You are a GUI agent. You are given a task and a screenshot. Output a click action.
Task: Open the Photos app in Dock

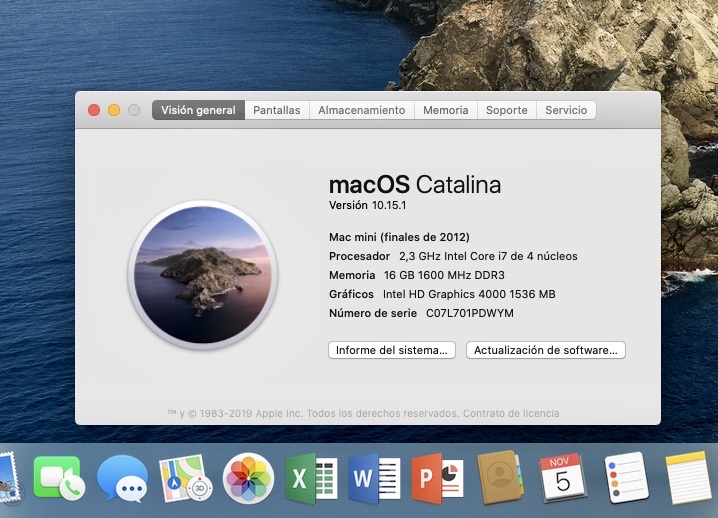[249, 478]
